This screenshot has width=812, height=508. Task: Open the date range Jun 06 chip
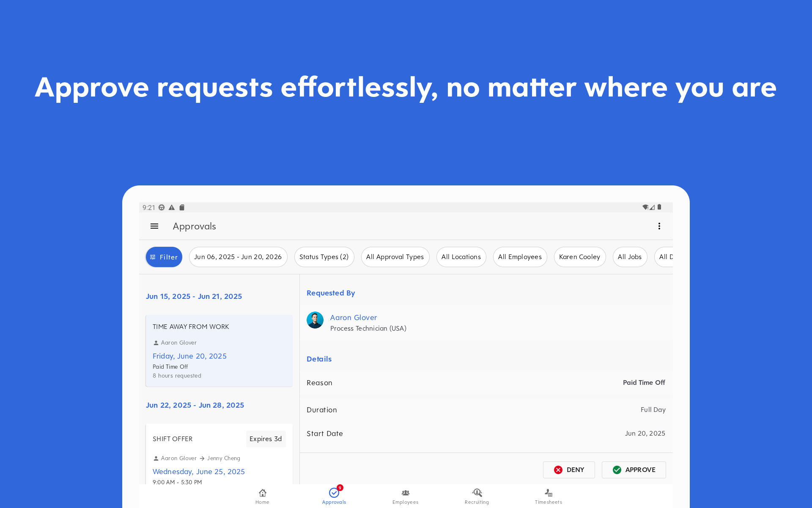(238, 257)
